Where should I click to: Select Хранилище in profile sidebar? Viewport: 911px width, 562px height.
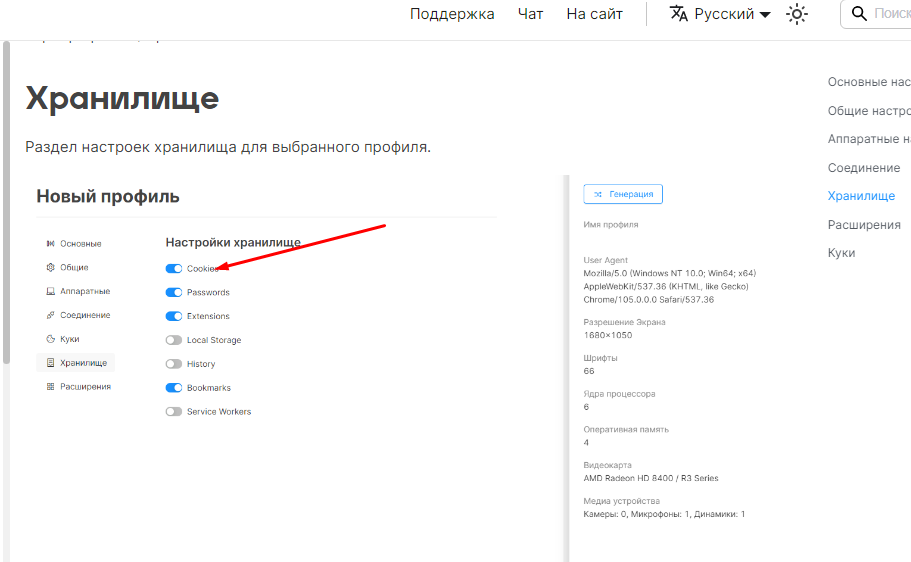tap(76, 363)
